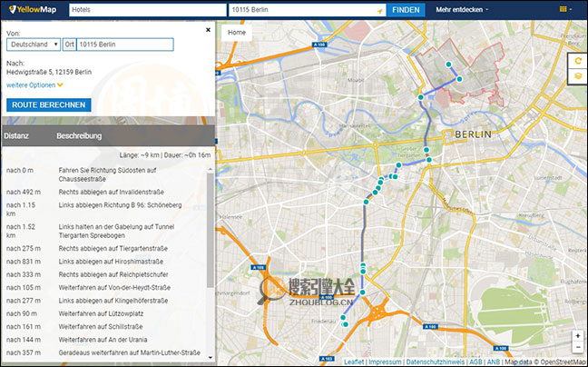The height and width of the screenshot is (367, 588).
Task: Click the Ort field with 10115 Berlin
Action: pos(123,45)
